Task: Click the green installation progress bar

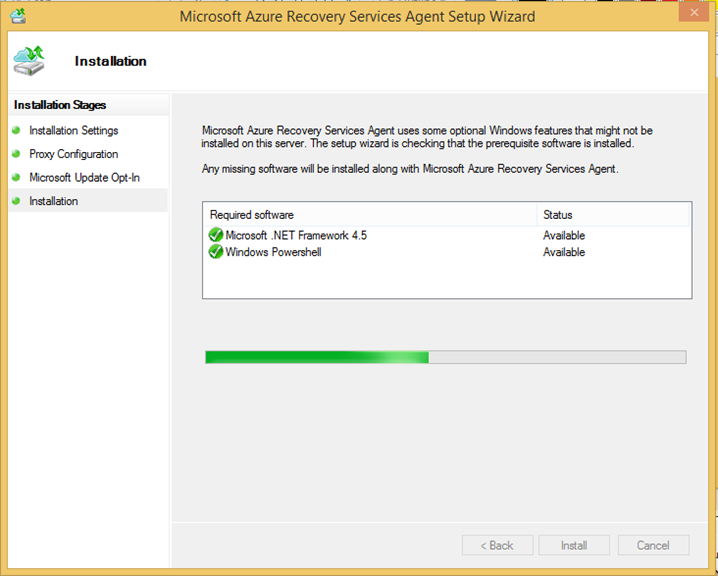Action: 446,357
